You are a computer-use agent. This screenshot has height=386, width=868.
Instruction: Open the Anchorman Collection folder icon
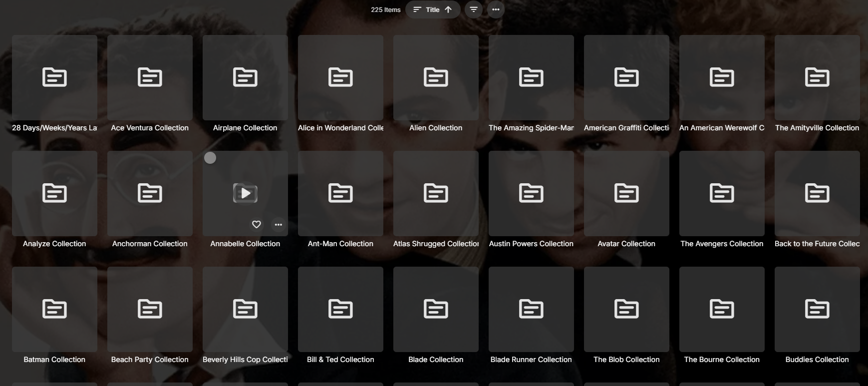click(x=150, y=193)
